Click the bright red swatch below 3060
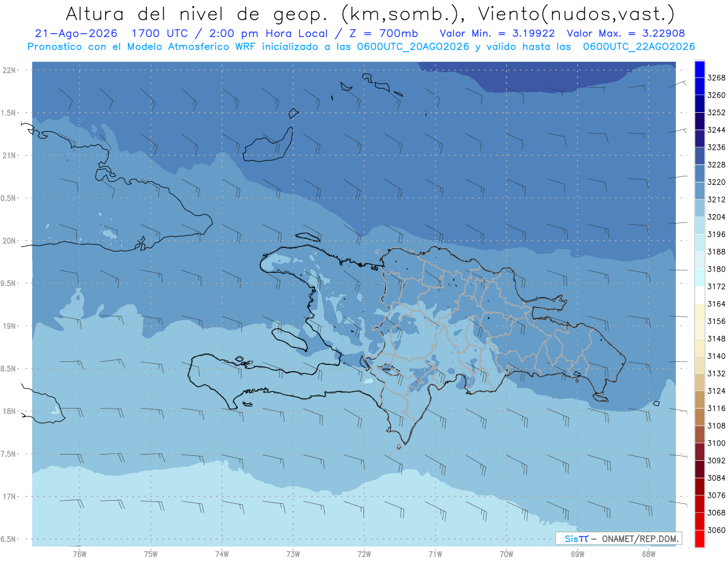Screen dimensions: 728x562 [699, 538]
